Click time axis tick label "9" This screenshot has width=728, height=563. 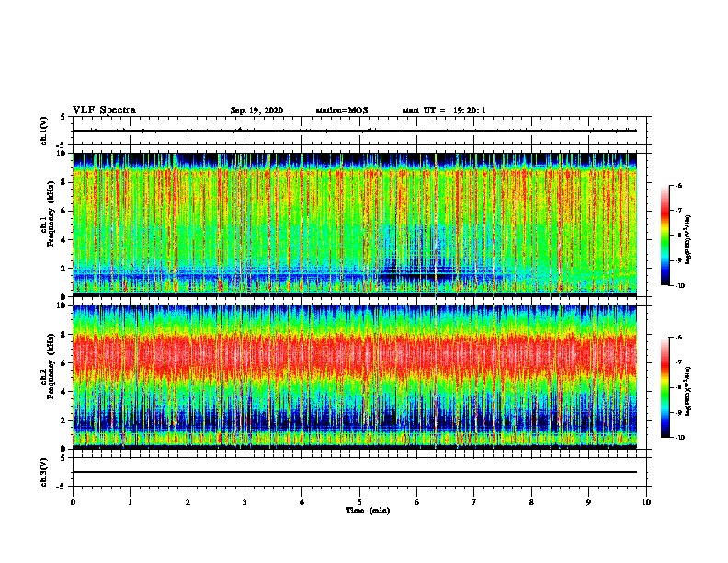(588, 502)
